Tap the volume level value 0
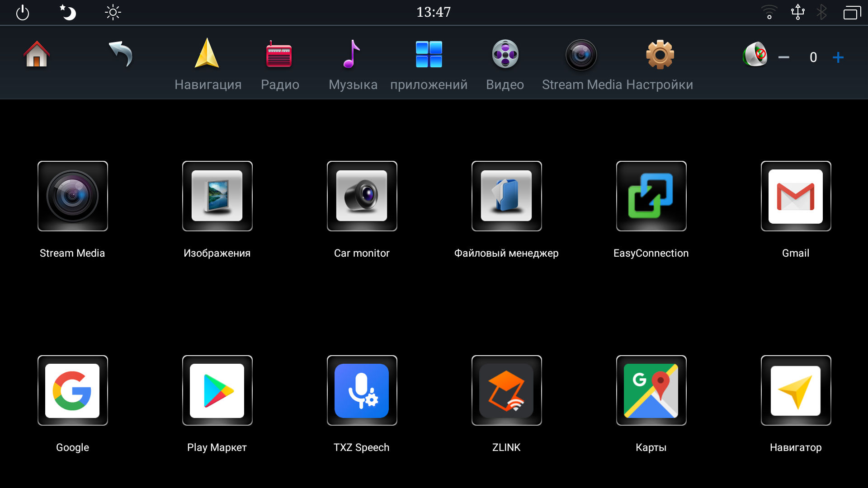This screenshot has height=488, width=868. (813, 57)
